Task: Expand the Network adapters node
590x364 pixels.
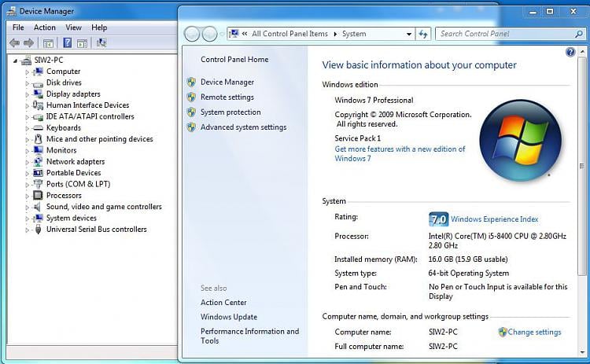Action: point(27,162)
